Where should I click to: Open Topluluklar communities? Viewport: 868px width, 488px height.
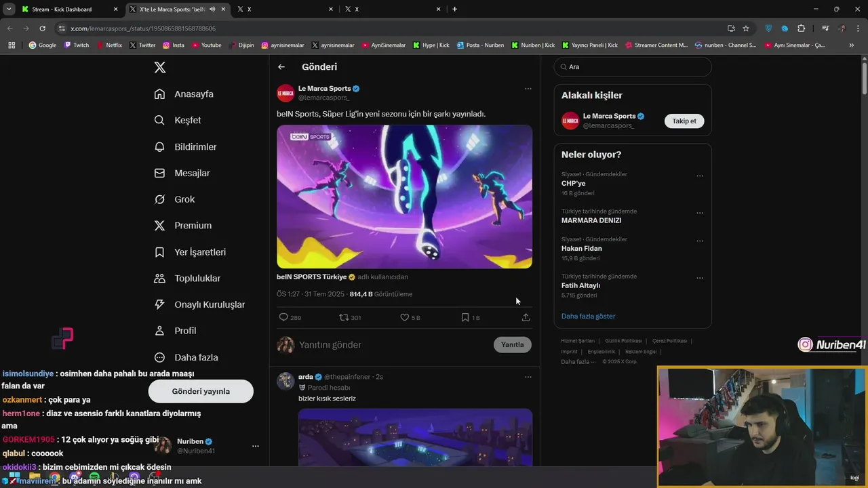187,278
